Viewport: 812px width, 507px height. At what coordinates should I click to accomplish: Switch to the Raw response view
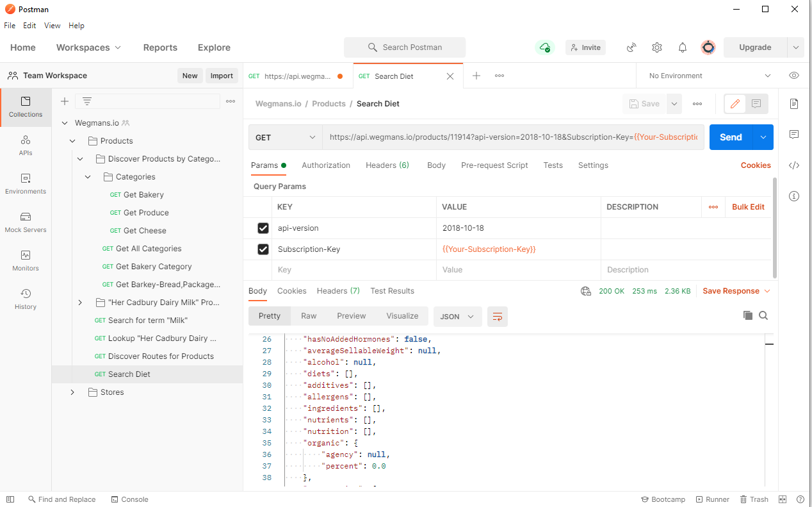tap(309, 316)
